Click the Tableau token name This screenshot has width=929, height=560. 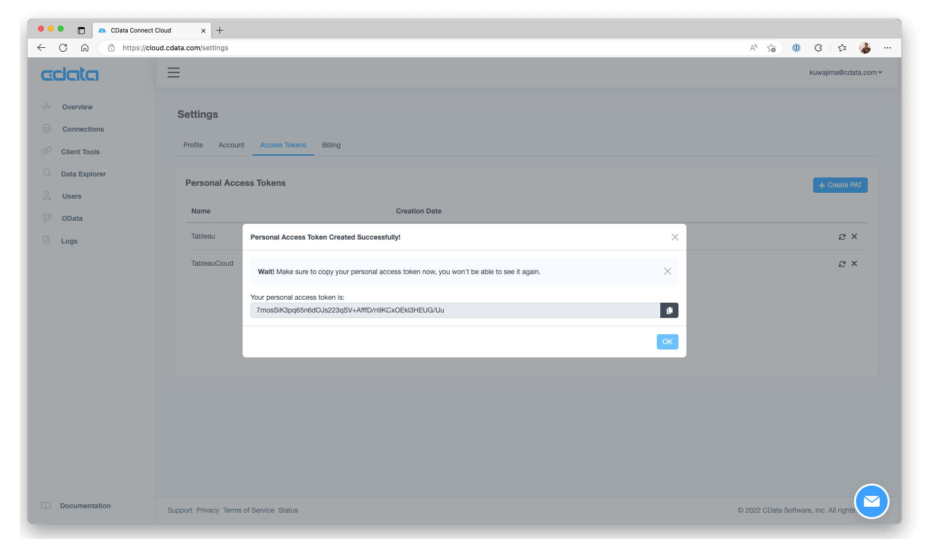(203, 237)
